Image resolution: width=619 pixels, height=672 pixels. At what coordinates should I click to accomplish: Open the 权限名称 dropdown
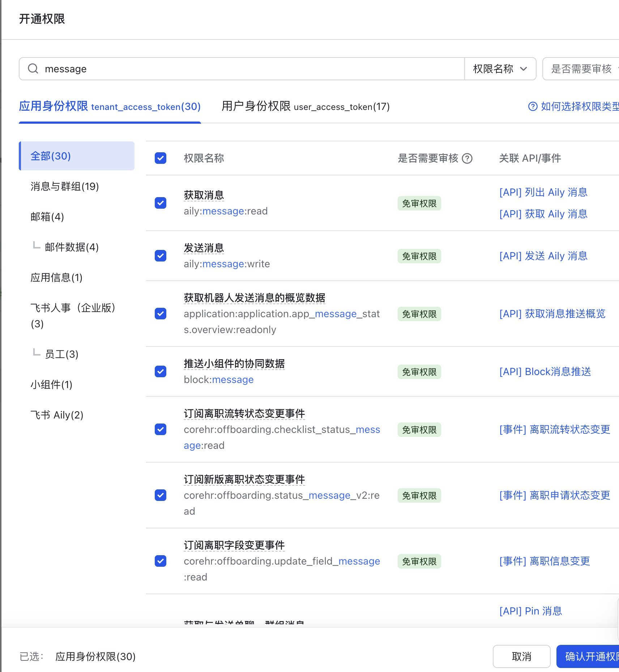[x=500, y=69]
